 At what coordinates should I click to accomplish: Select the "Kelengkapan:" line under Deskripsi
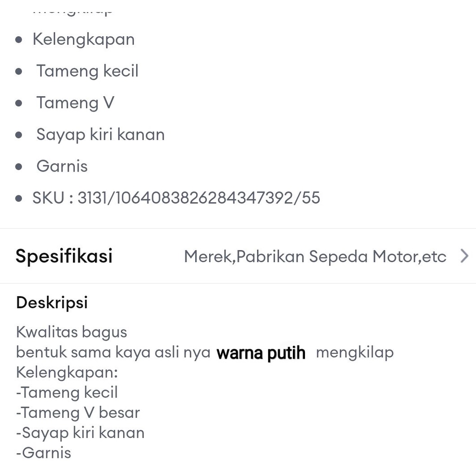pyautogui.click(x=67, y=372)
